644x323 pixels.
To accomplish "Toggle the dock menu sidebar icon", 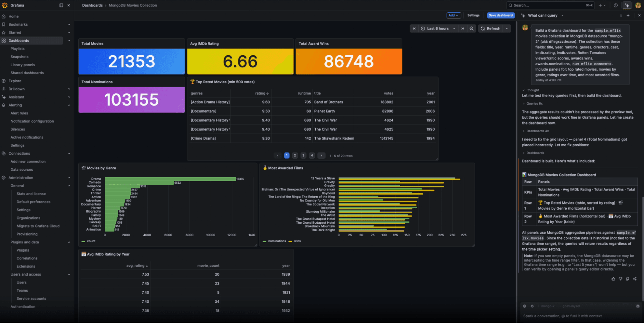I will coord(61,5).
